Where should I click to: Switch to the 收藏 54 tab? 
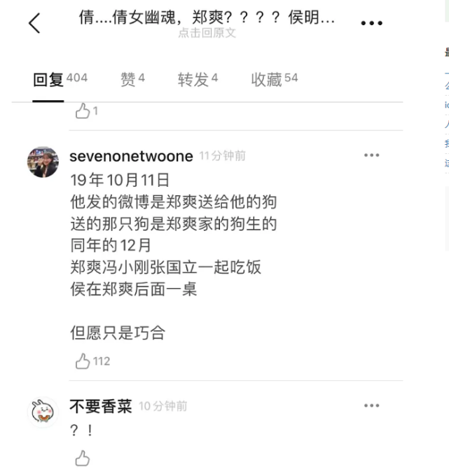click(275, 80)
